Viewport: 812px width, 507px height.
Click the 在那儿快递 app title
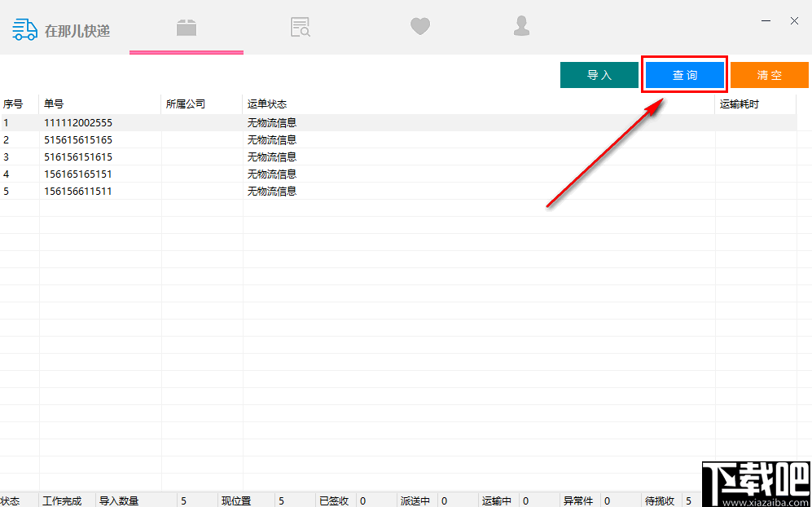point(77,31)
